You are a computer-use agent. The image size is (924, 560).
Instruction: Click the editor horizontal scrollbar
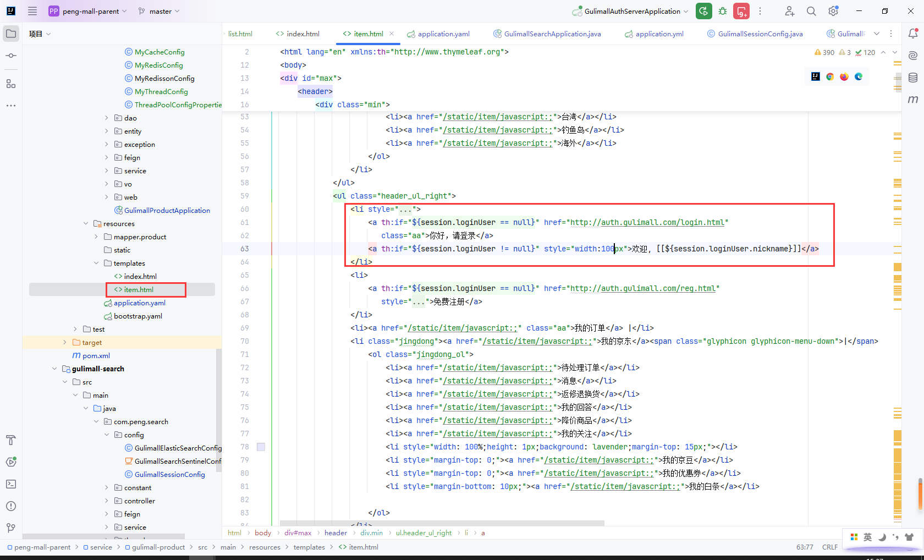tap(442, 523)
